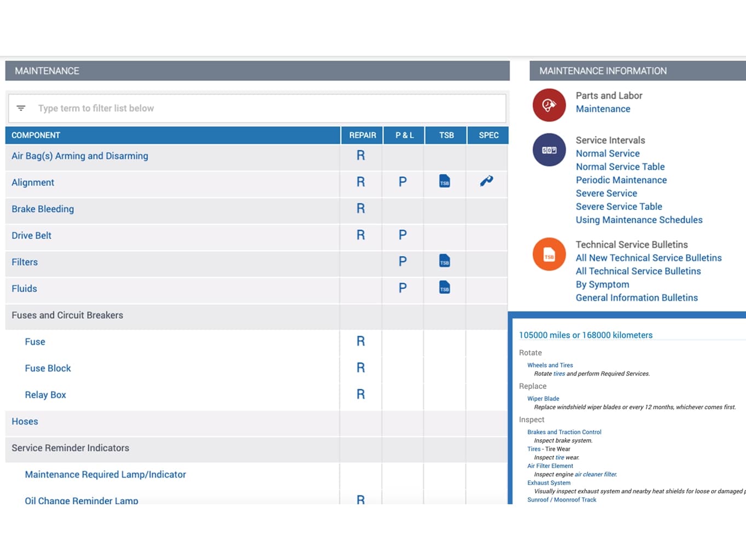Click the 105000 miles or 168000 kilometers heading
Screen dimensions: 746x560
(x=585, y=335)
